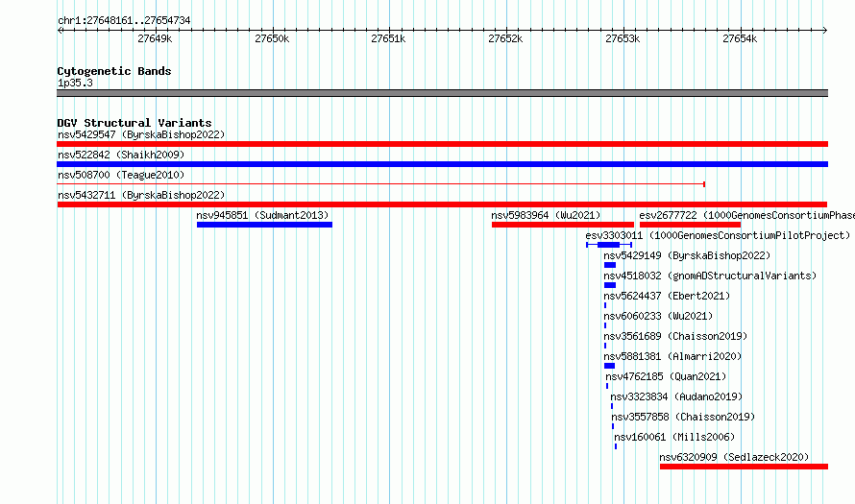Click the 27651k ruler position

click(388, 38)
